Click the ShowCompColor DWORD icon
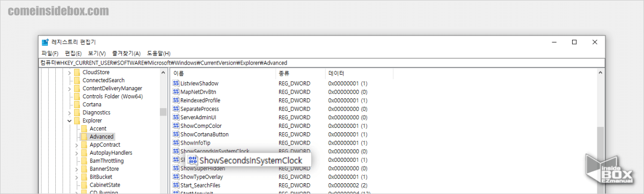This screenshot has height=194, width=644. [x=176, y=126]
